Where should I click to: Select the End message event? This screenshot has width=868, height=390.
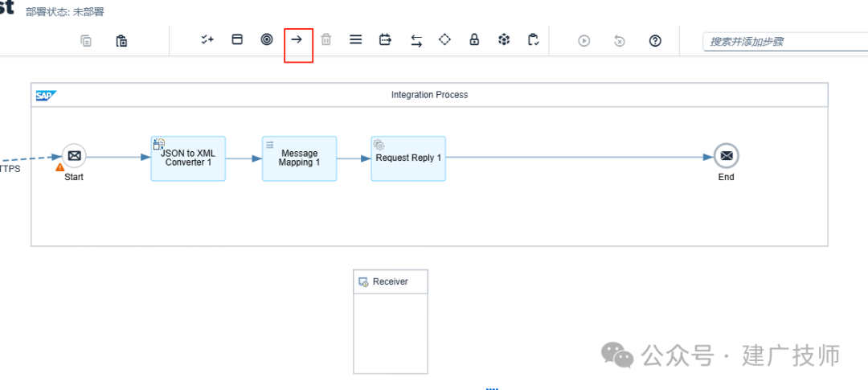click(x=727, y=156)
